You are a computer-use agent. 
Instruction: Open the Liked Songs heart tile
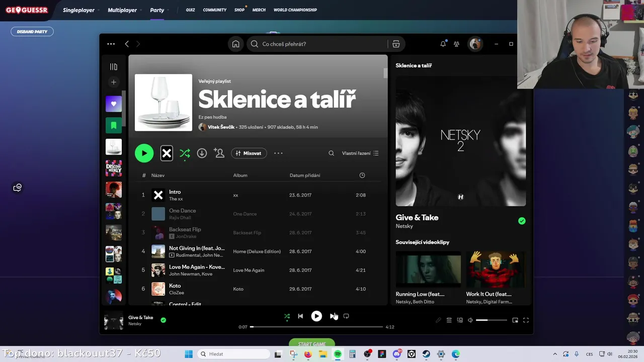click(114, 104)
